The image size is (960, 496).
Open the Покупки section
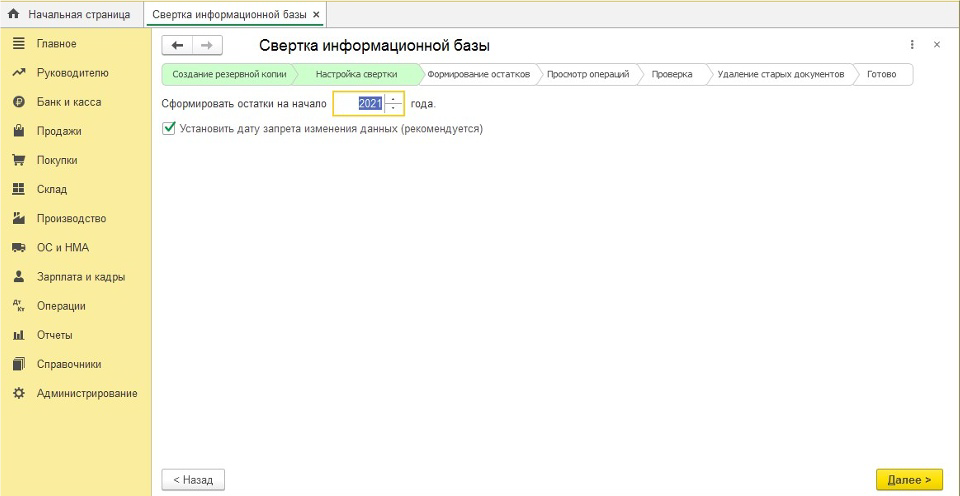(76, 160)
